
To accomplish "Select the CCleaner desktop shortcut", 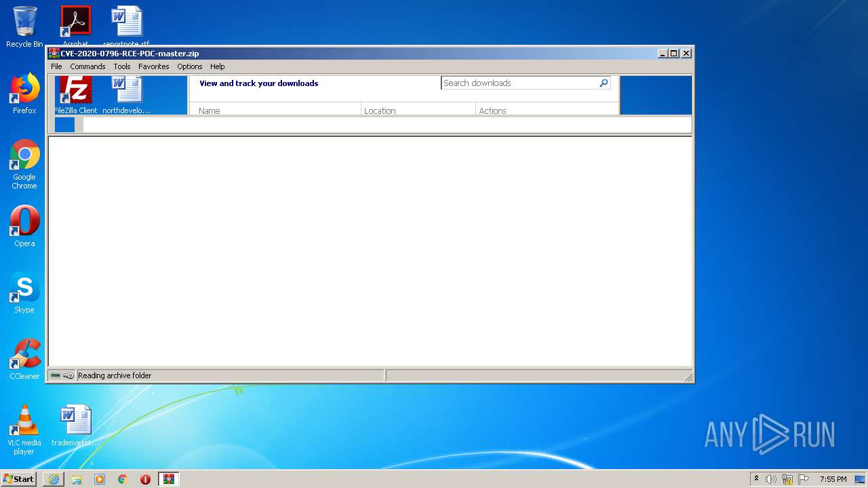I will coord(24,359).
